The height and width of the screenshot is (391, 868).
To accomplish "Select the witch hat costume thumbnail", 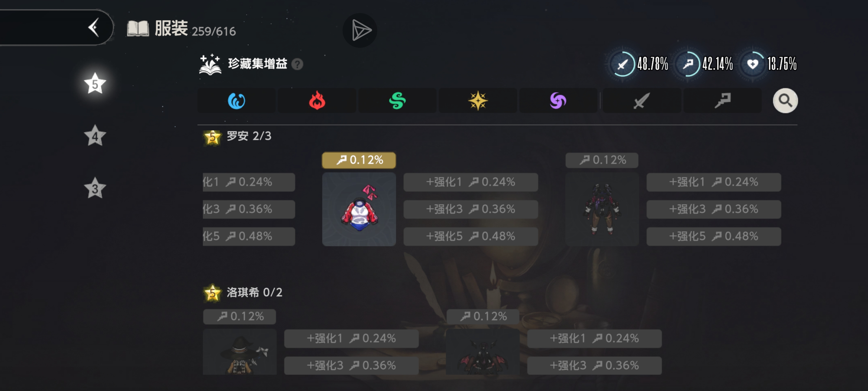I will coord(240,352).
